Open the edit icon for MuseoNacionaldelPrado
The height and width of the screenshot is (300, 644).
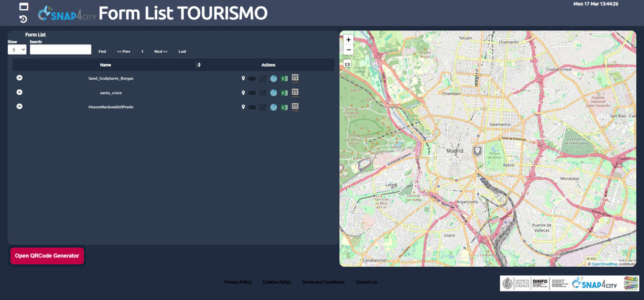tap(263, 107)
